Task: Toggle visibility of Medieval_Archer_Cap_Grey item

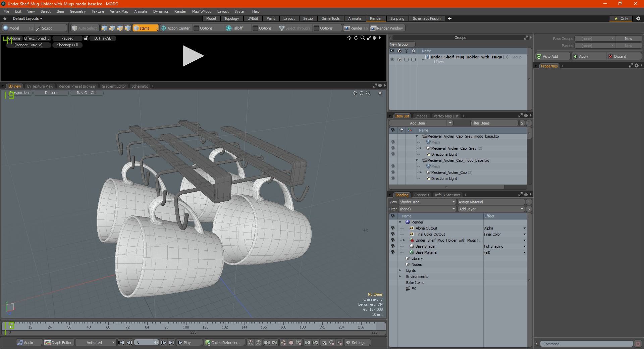Action: coord(393,148)
